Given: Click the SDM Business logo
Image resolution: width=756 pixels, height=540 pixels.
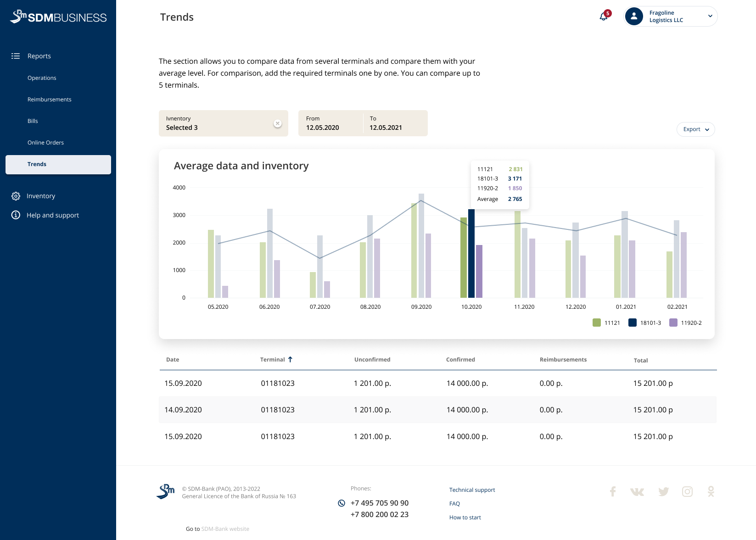Looking at the screenshot, I should point(58,17).
